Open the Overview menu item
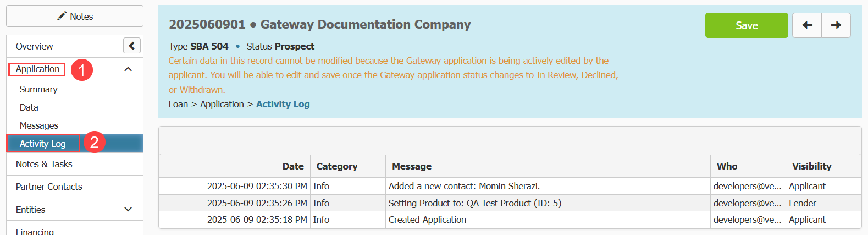The width and height of the screenshot is (868, 235). [x=34, y=46]
